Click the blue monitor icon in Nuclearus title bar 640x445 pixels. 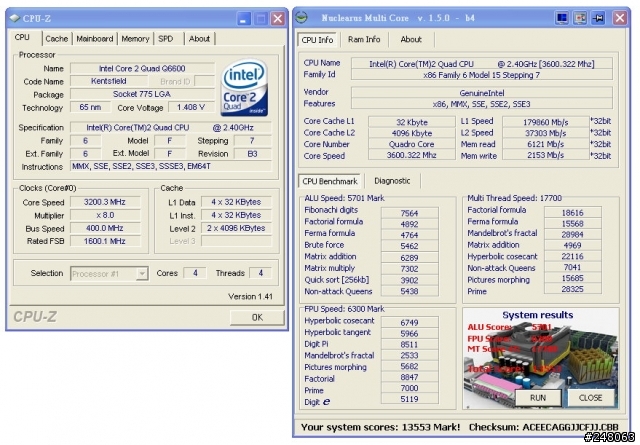click(562, 18)
